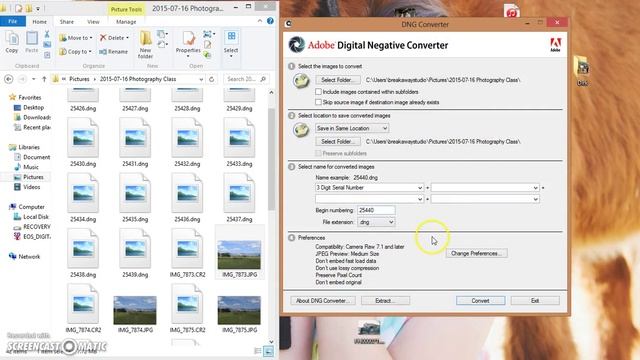This screenshot has width=640, height=360.
Task: Select Downloads under Favorites
Action: click(32, 117)
